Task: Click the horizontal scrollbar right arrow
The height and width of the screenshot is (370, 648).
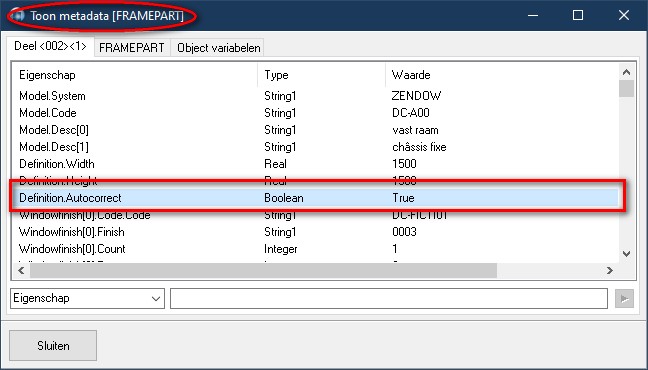Action: 610,271
